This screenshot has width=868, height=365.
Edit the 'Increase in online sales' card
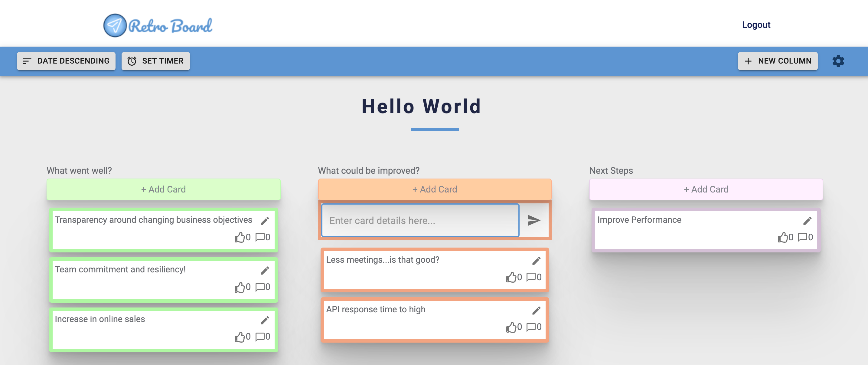pyautogui.click(x=265, y=320)
